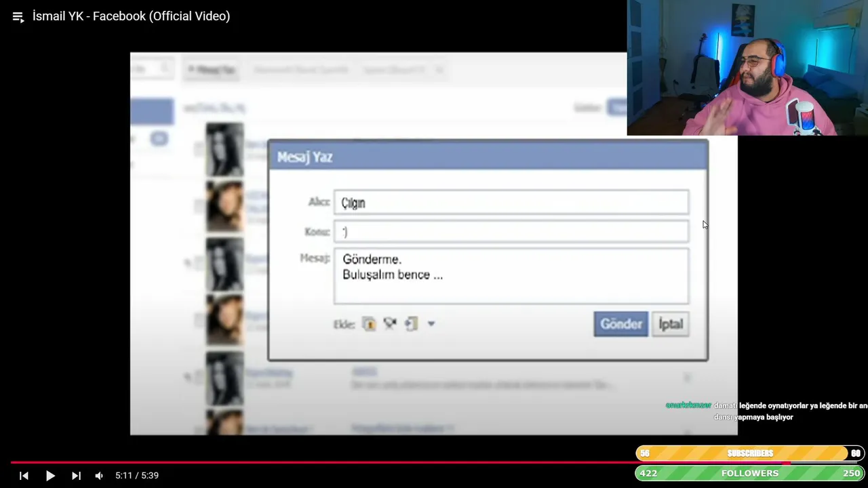Focus the Alıcı recipient field containing Çılgın

(511, 203)
